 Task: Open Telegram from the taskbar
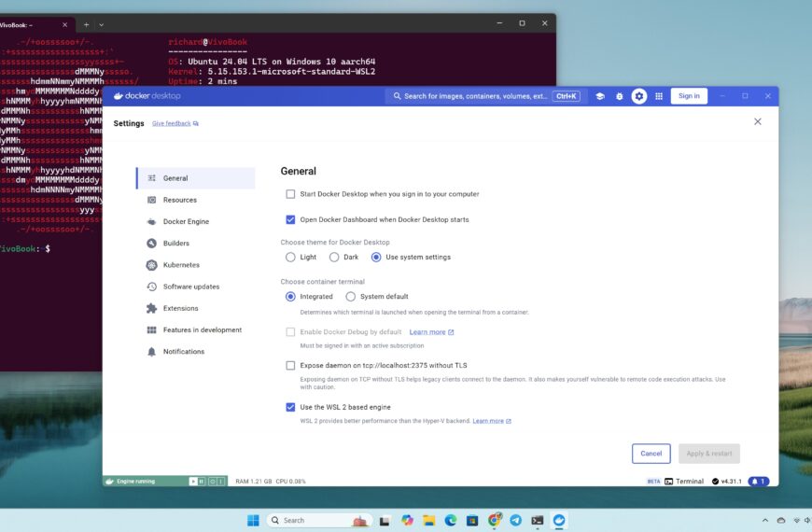[x=516, y=520]
